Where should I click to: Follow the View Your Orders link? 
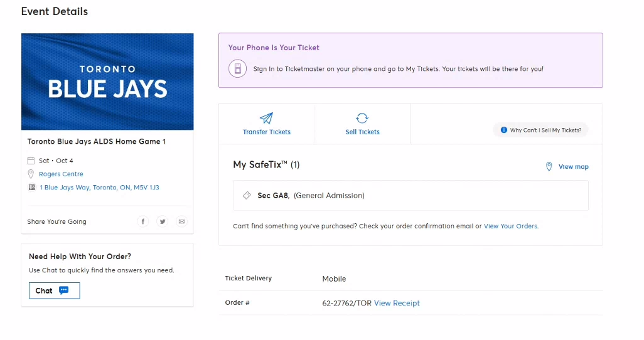pos(510,226)
